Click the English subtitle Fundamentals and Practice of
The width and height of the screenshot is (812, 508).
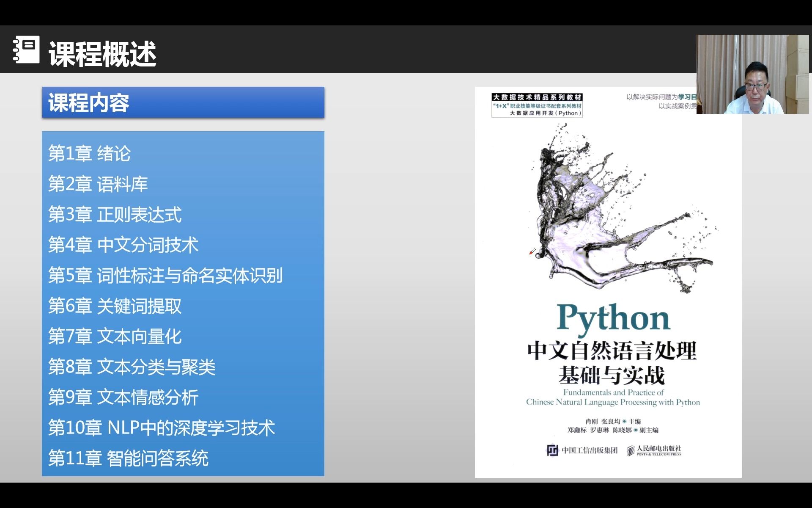click(613, 392)
